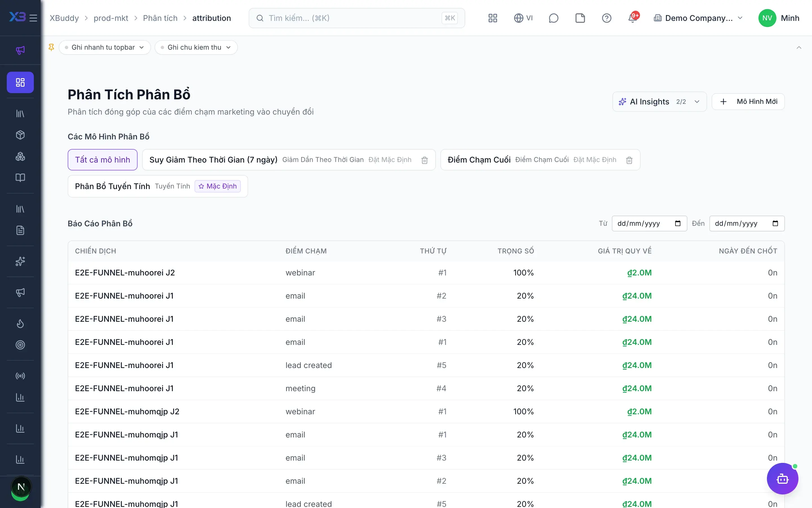Viewport: 812px width, 508px height.
Task: Open the notes page icon in topbar
Action: tap(580, 18)
